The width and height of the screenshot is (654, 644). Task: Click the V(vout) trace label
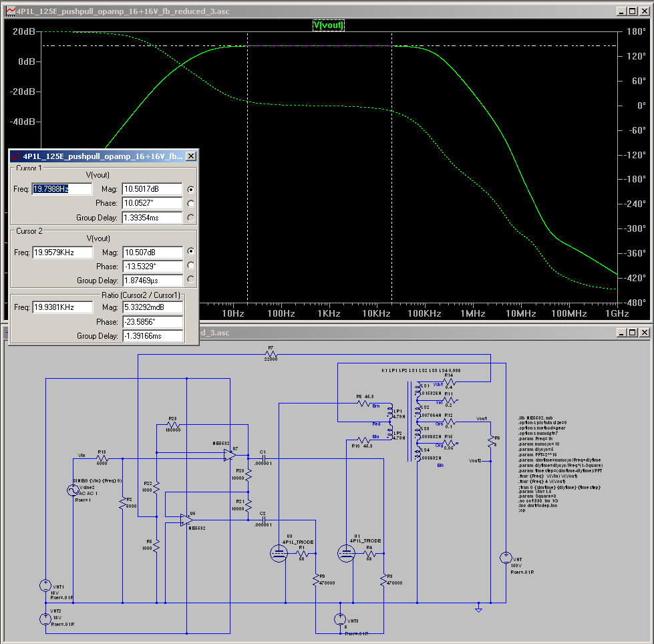click(x=329, y=25)
